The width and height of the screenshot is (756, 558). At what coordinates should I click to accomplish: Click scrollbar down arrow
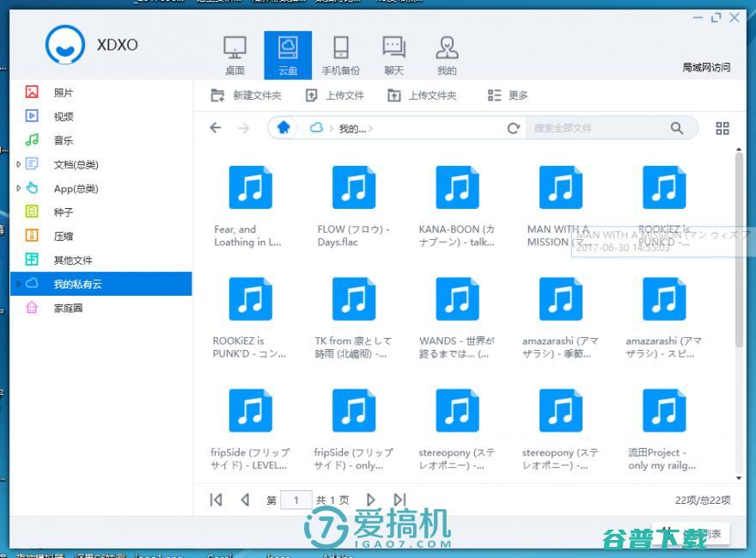[x=739, y=478]
